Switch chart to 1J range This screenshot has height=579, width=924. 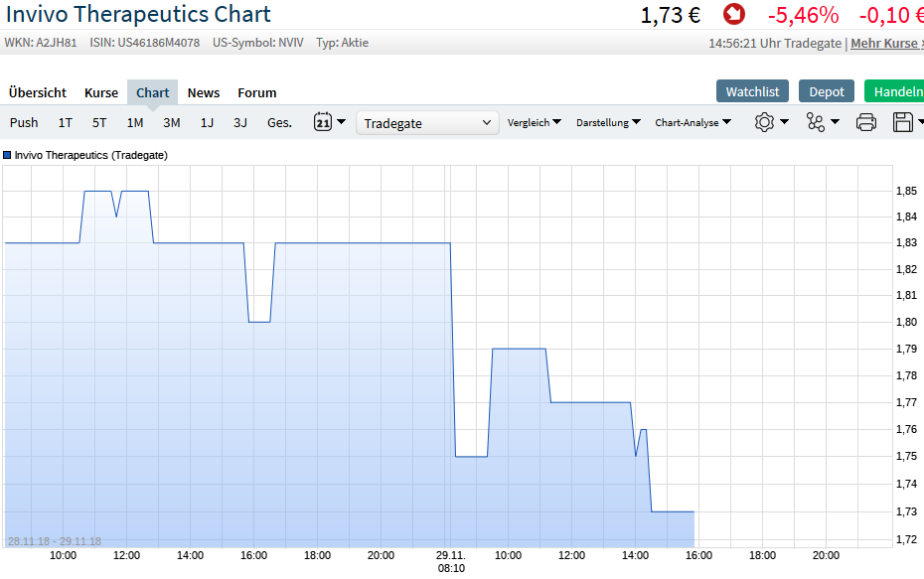207,122
